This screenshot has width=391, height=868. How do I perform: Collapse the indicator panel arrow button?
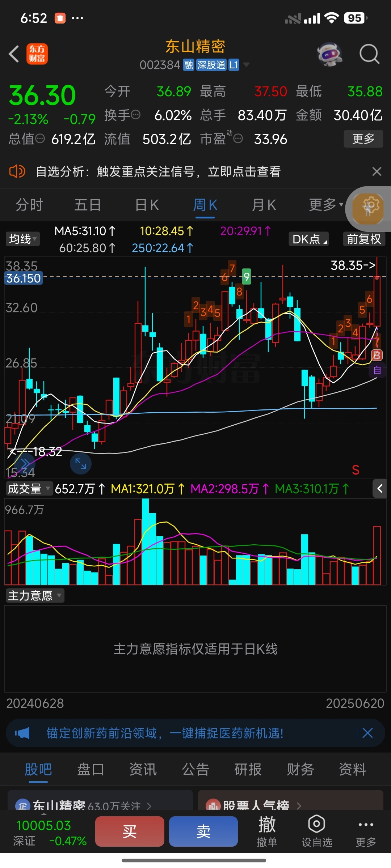[380, 489]
